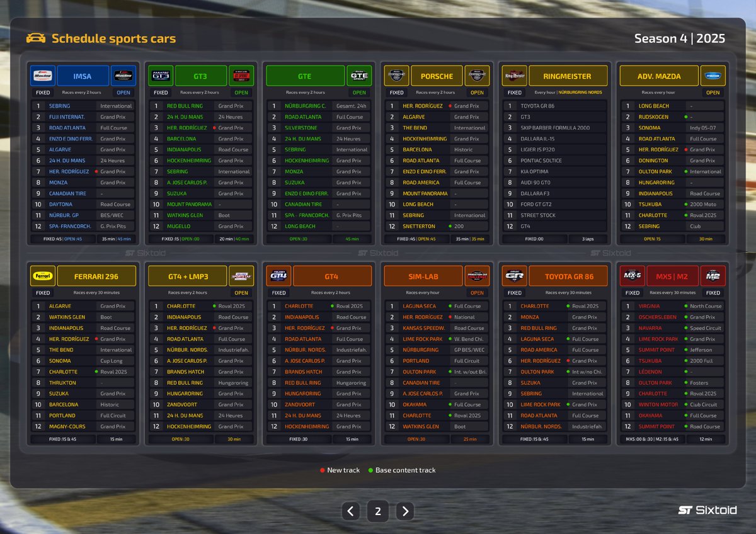This screenshot has height=534, width=756.
Task: Click the OPEN badge in the SIM-LAB card
Action: (477, 293)
